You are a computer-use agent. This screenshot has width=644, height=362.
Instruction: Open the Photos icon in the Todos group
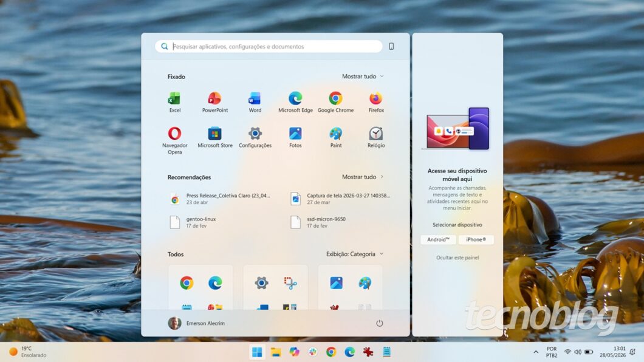coord(336,283)
